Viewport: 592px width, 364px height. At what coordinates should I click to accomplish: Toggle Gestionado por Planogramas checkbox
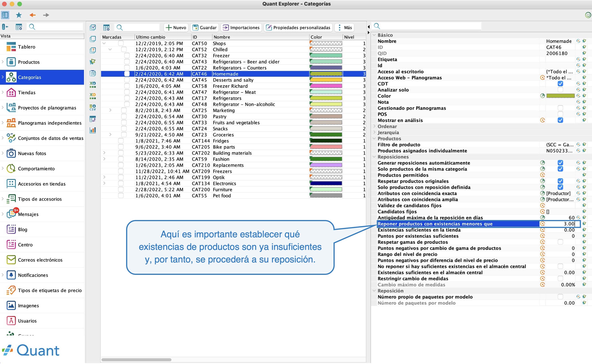tap(560, 108)
